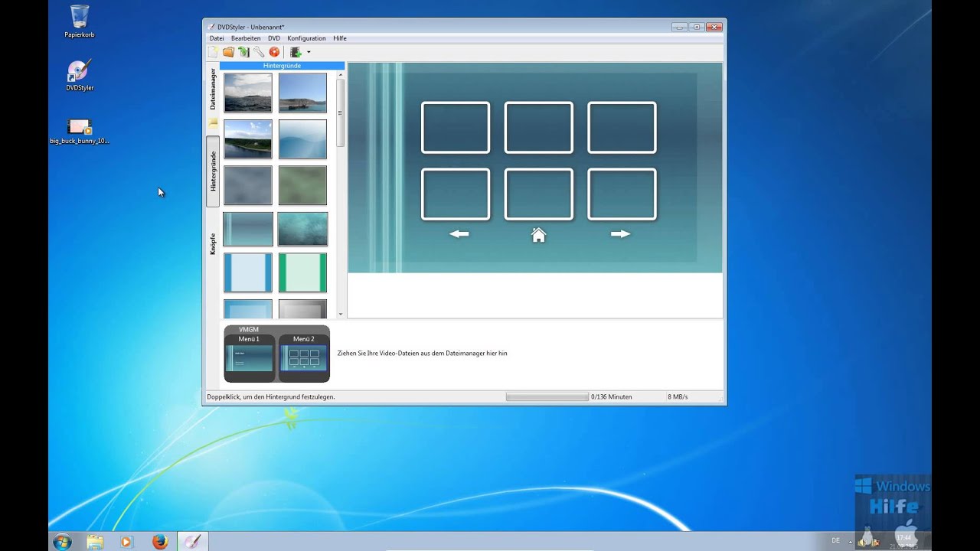Open the Bearbeiten menu
This screenshot has height=551, width=980.
246,38
